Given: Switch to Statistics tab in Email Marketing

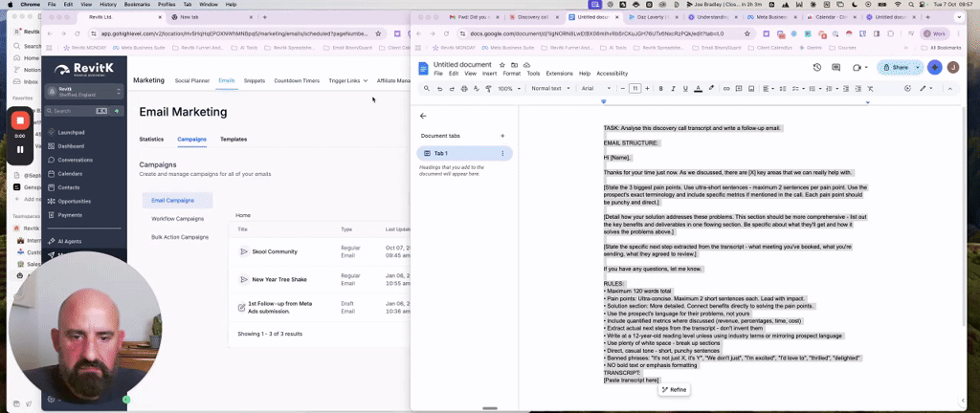Looking at the screenshot, I should click(151, 140).
